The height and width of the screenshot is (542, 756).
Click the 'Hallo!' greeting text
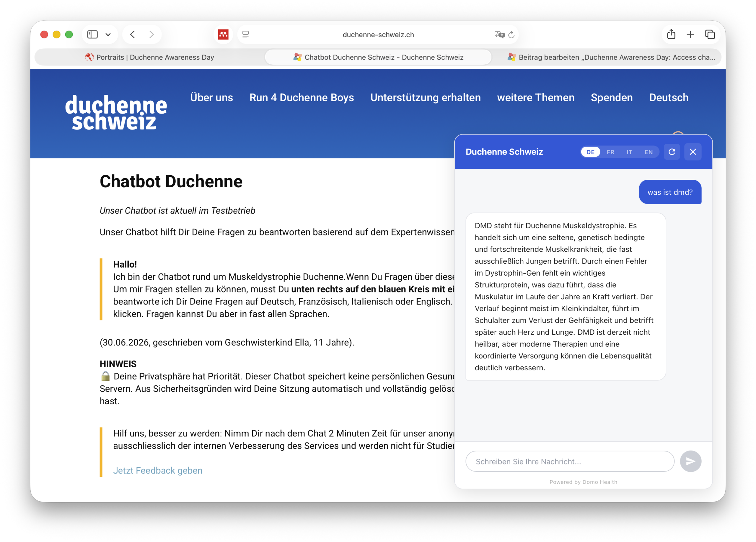click(125, 264)
